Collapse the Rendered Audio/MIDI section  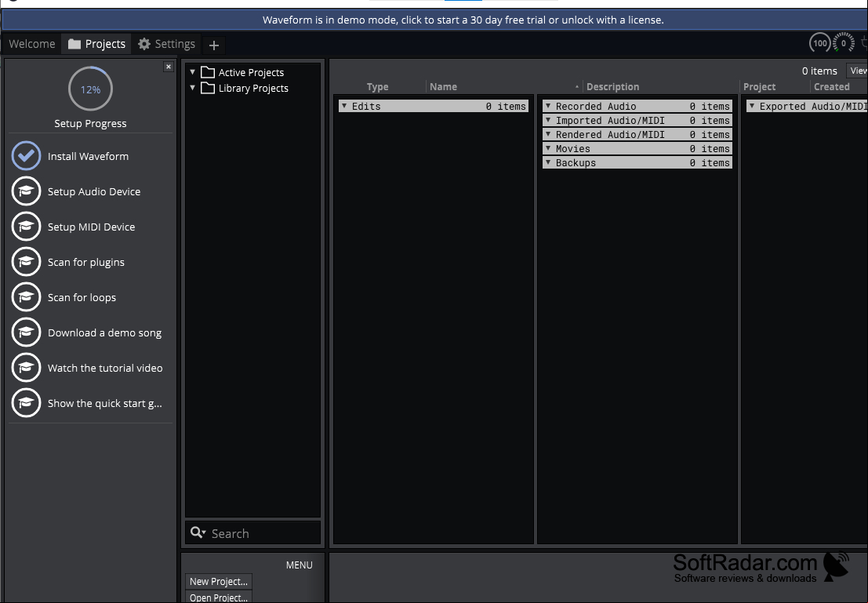click(x=548, y=134)
